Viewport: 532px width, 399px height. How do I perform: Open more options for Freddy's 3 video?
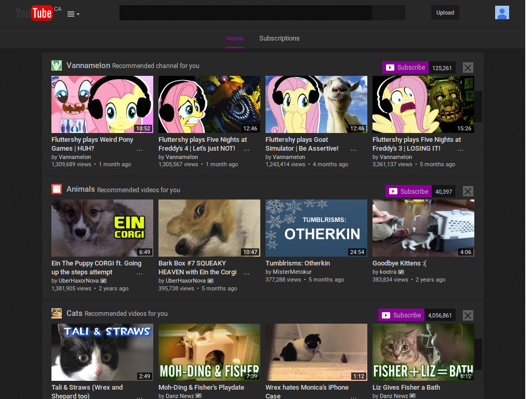pyautogui.click(x=460, y=149)
